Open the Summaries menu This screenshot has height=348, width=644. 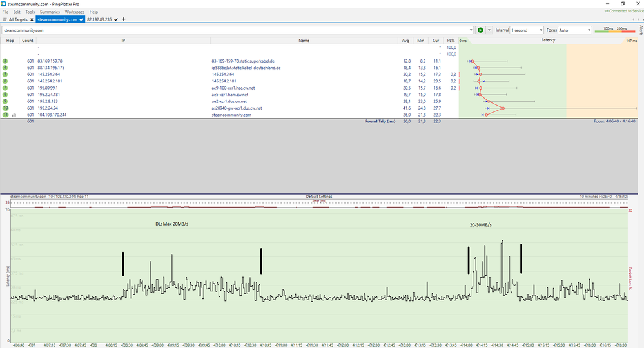coord(50,12)
